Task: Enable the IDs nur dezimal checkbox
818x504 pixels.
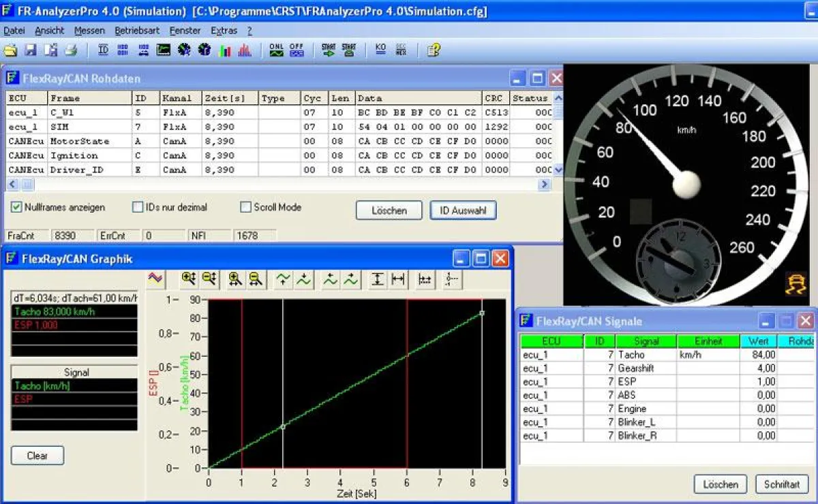Action: 138,207
